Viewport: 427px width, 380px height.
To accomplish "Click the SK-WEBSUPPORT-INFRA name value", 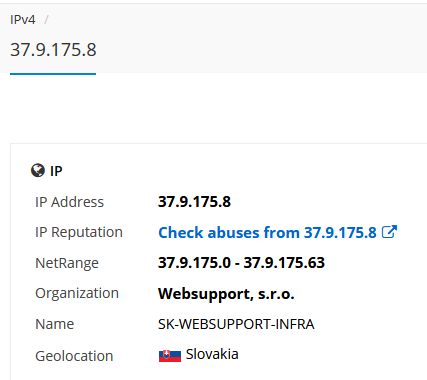I will (x=236, y=324).
